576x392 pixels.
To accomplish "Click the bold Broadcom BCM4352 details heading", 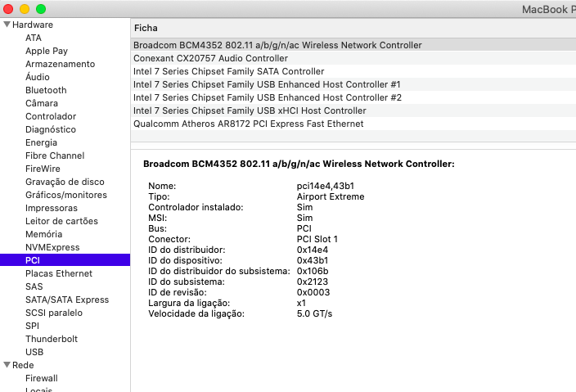I will point(299,164).
